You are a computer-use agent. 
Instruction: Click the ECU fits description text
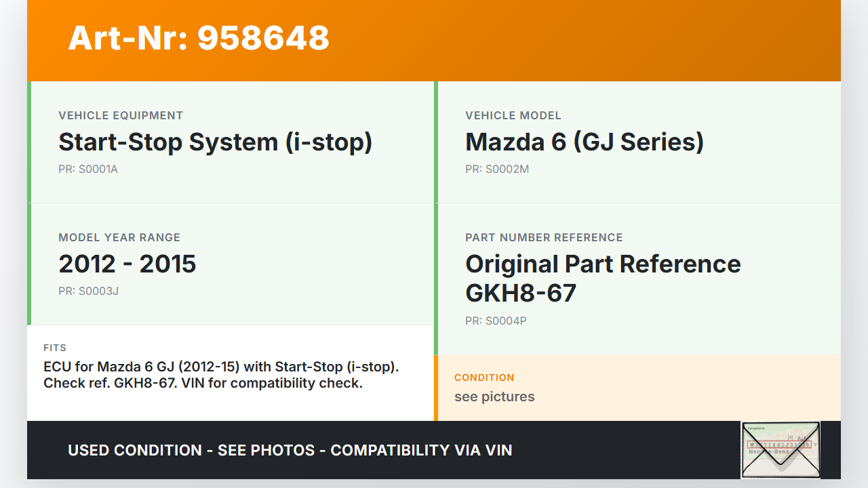click(x=221, y=375)
